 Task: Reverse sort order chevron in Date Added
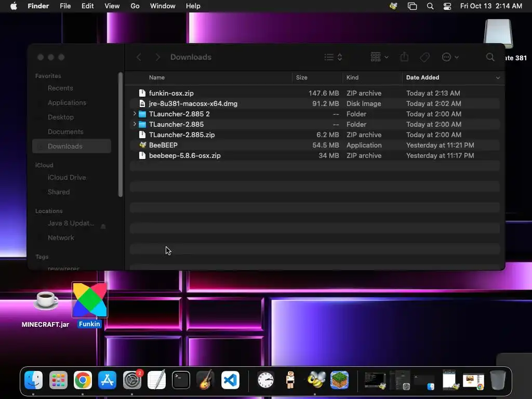(x=498, y=78)
